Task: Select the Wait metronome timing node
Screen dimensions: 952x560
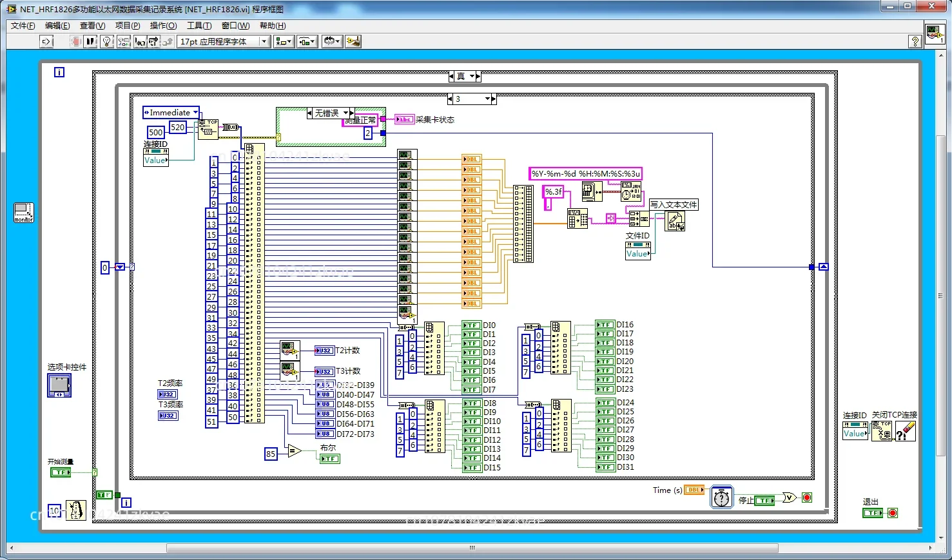Action: [x=76, y=510]
